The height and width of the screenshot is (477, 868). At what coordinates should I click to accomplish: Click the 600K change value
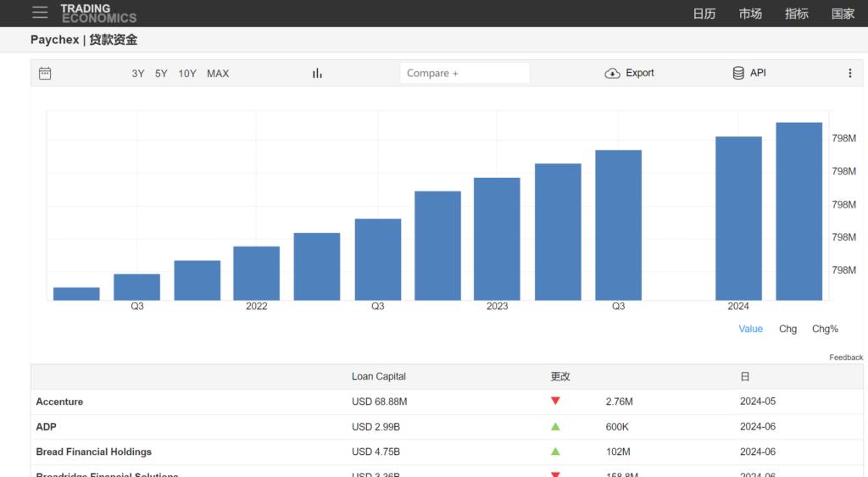pos(617,427)
